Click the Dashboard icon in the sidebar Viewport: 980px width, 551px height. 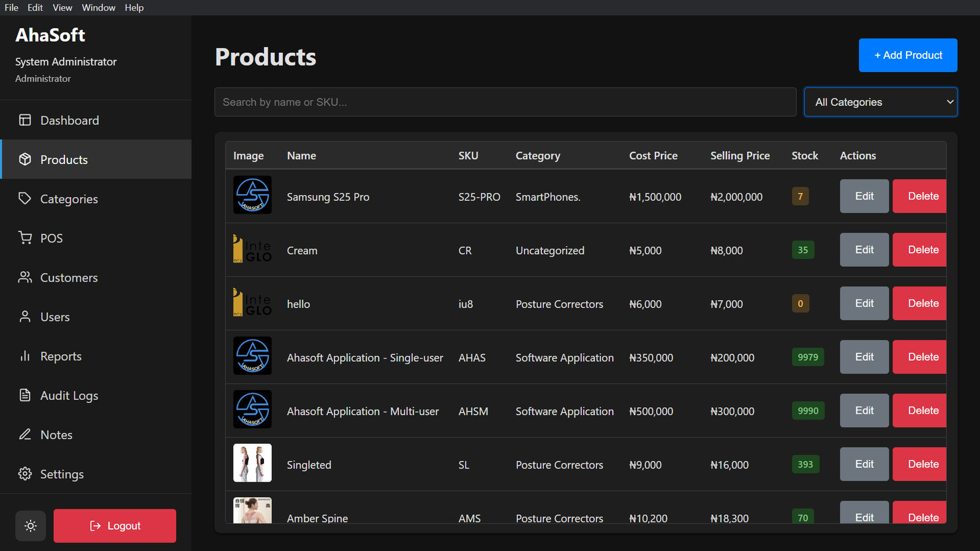[25, 120]
